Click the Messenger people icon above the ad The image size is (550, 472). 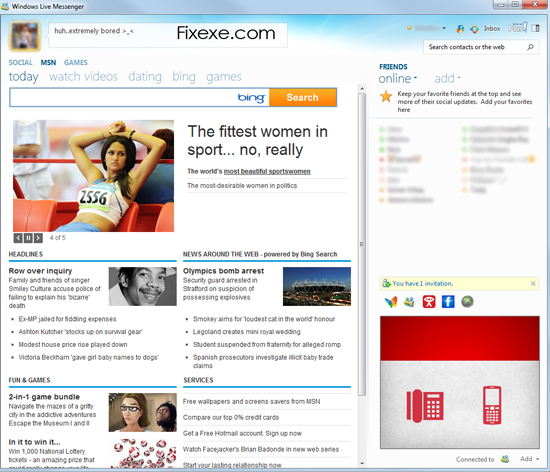[x=409, y=302]
